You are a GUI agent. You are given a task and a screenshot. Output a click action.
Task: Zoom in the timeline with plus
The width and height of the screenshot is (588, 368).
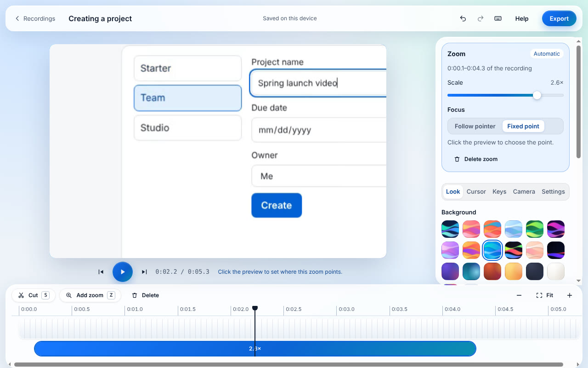570,295
